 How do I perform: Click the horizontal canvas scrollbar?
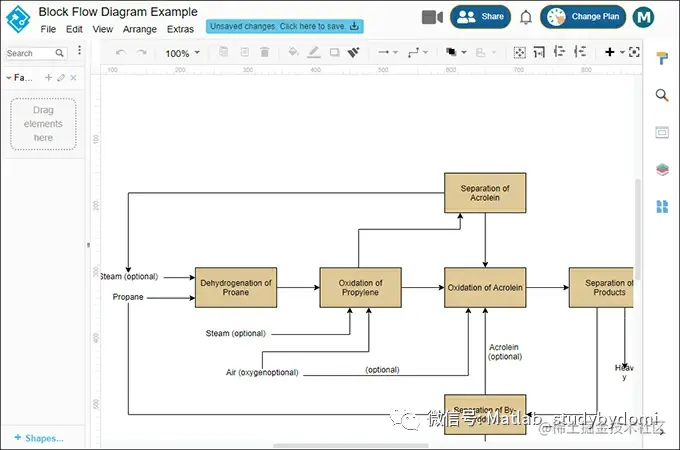(x=351, y=446)
